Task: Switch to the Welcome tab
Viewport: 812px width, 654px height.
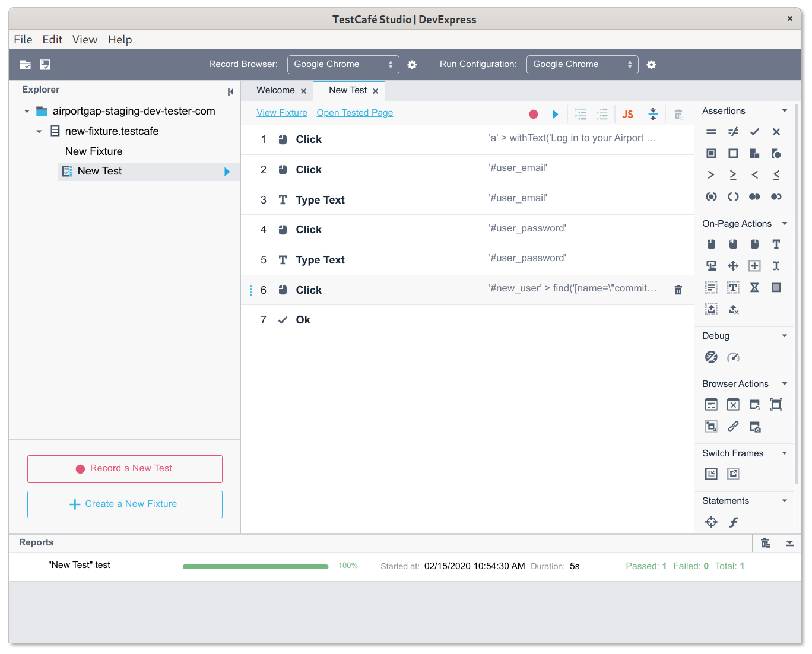Action: pyautogui.click(x=275, y=90)
